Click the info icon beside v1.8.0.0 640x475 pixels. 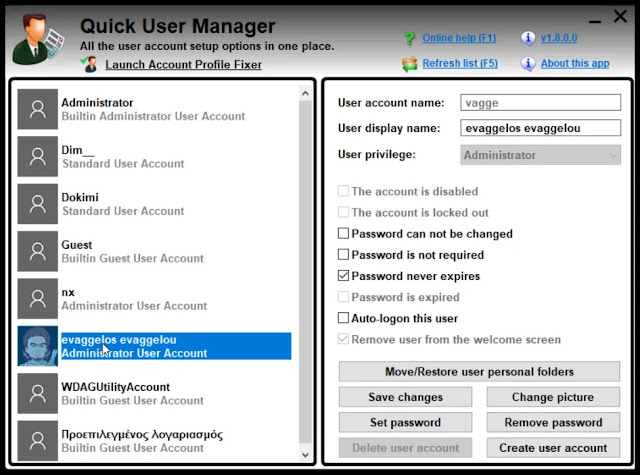click(x=528, y=38)
